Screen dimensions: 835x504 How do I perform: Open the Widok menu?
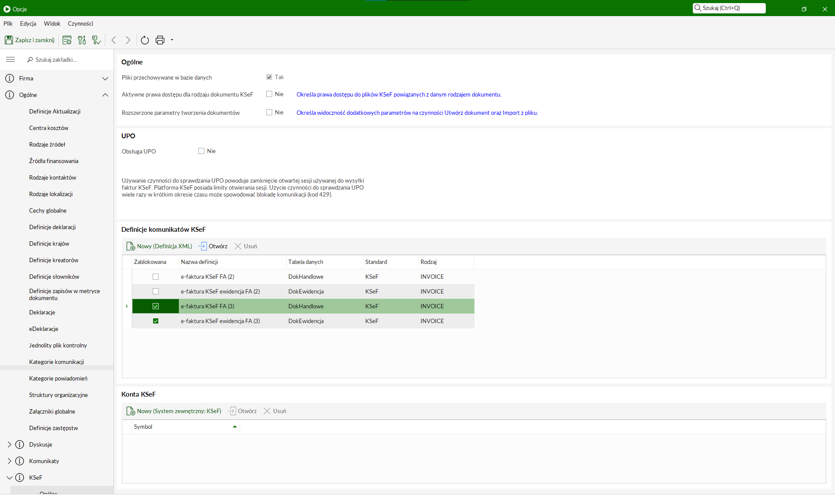pos(52,23)
